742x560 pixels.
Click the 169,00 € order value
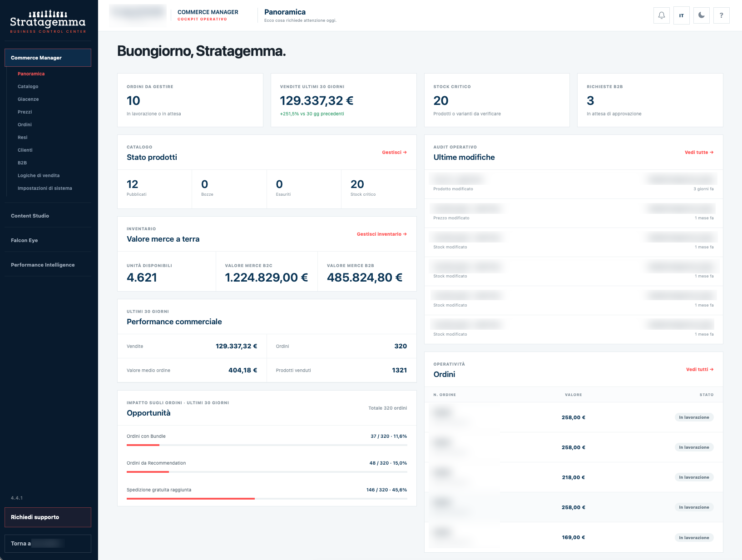[x=574, y=537]
